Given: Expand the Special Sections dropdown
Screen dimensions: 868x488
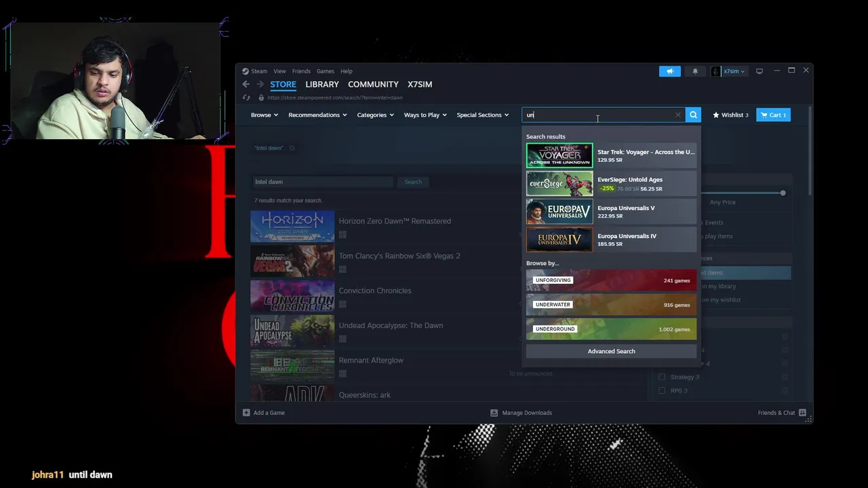Looking at the screenshot, I should tap(482, 115).
